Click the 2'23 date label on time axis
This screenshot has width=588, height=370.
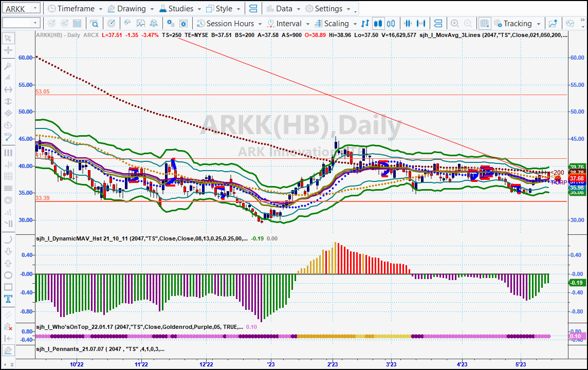click(x=332, y=364)
